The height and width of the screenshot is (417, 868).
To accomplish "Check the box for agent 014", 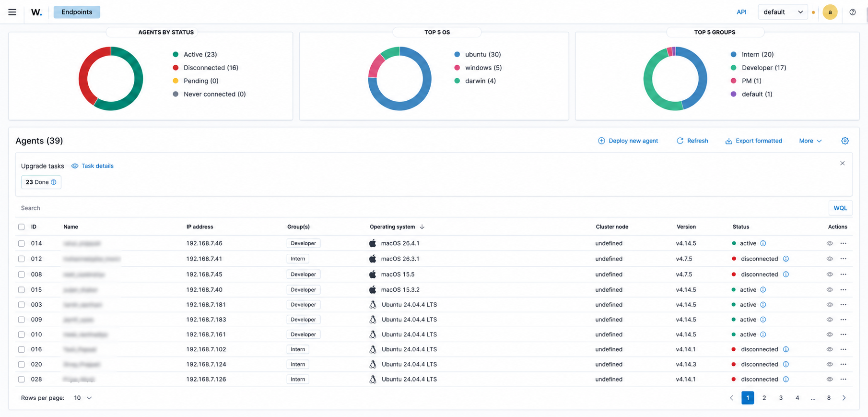I will [x=21, y=243].
